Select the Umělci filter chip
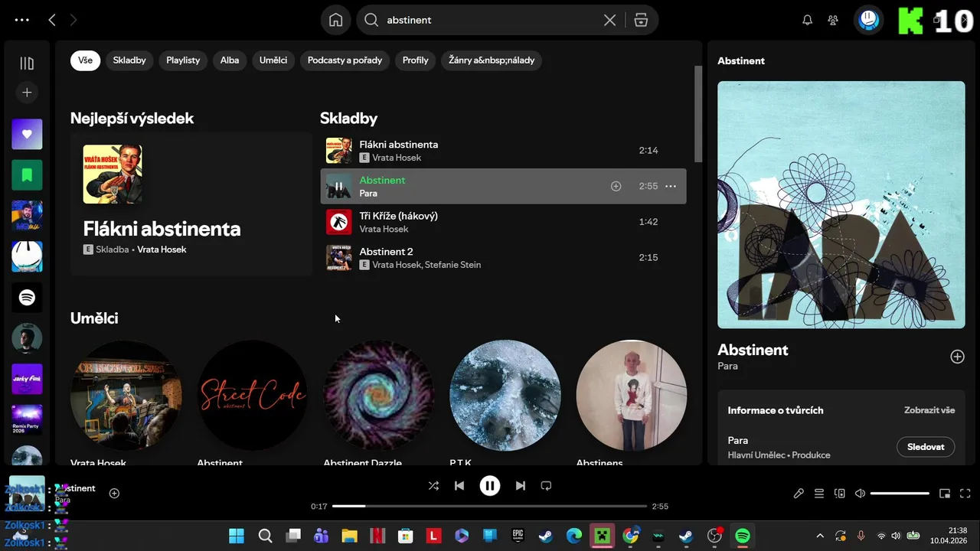Screen dimensions: 980x551 coord(273,60)
